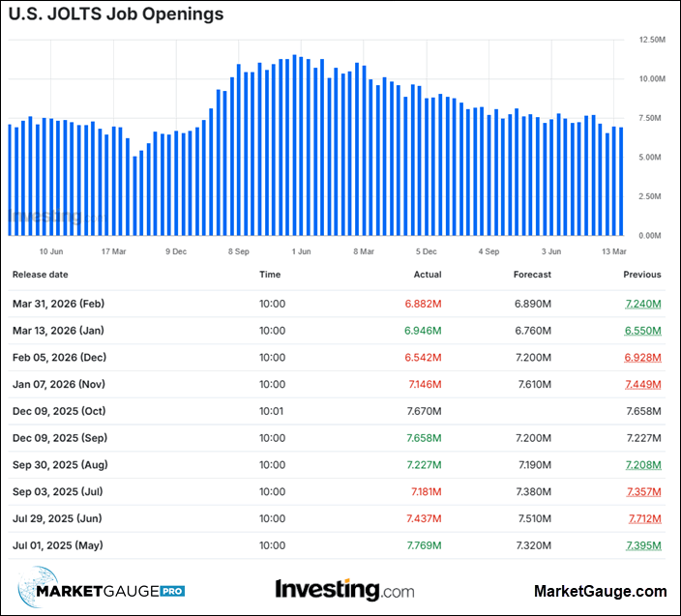
Task: Click the Jul 01, 2025 (May) release date
Action: [57, 545]
